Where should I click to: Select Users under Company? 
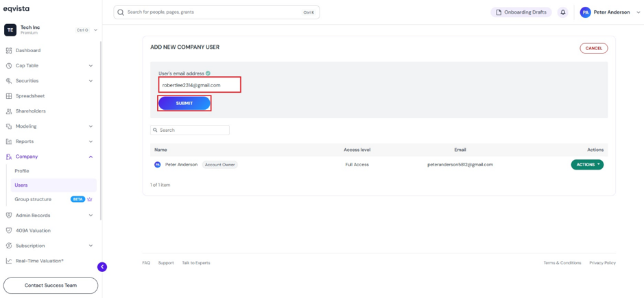[x=53, y=185]
